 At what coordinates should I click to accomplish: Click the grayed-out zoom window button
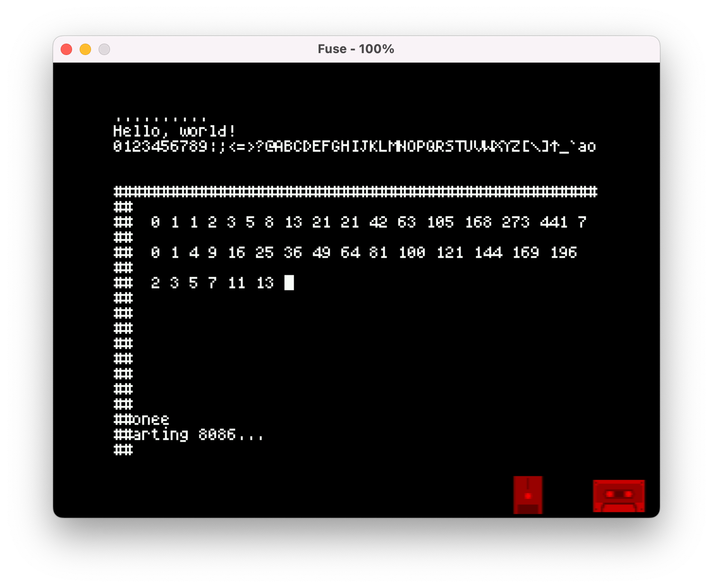104,49
